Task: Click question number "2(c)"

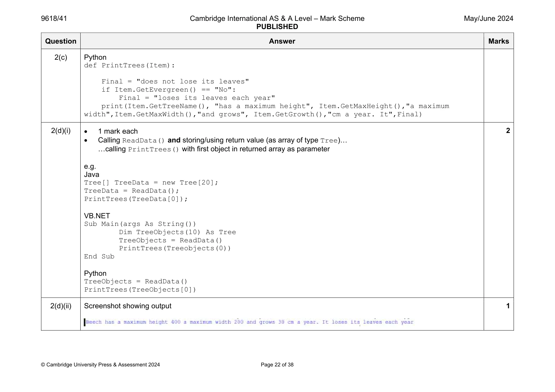Action: point(61,57)
